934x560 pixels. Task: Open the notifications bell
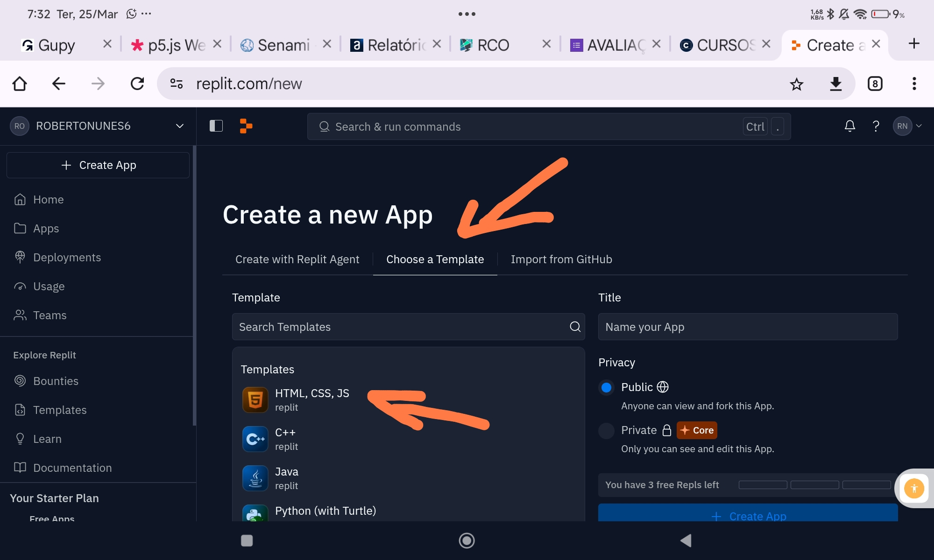(x=849, y=126)
